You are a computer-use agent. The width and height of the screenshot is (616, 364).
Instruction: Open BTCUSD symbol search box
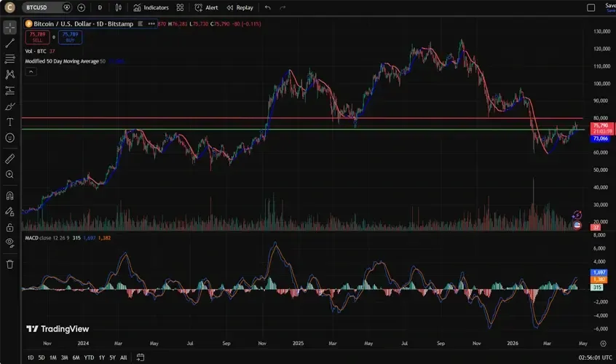pyautogui.click(x=42, y=7)
